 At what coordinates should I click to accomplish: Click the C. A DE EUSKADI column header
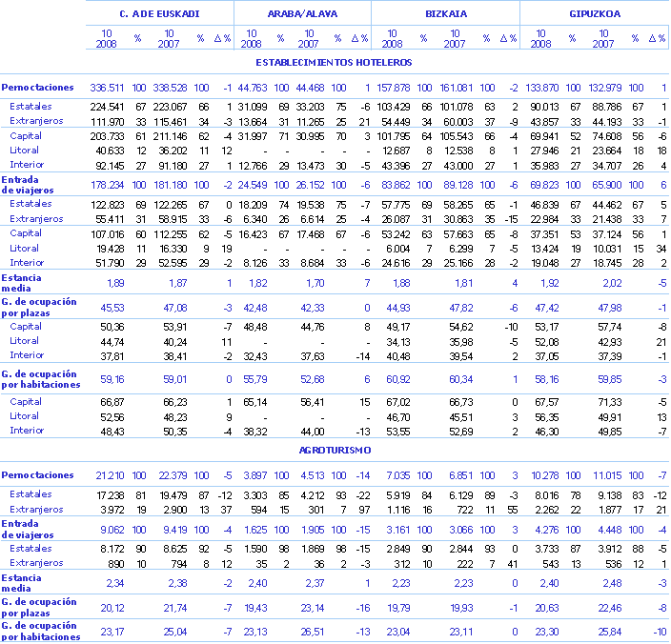click(157, 15)
